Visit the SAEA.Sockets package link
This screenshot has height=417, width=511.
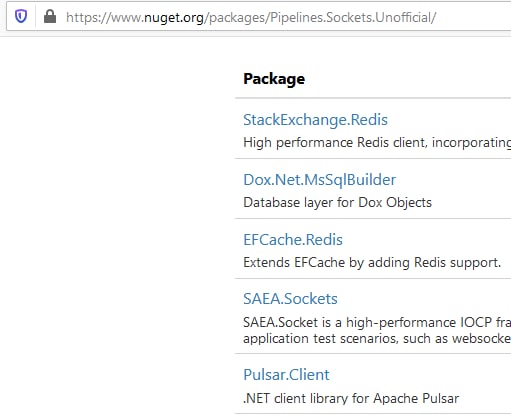tap(290, 299)
